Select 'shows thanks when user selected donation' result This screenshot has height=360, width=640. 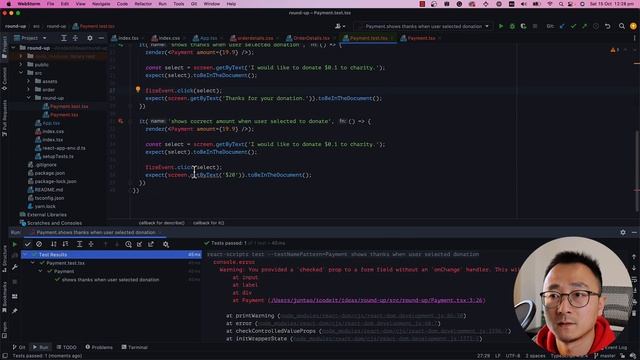pyautogui.click(x=110, y=280)
